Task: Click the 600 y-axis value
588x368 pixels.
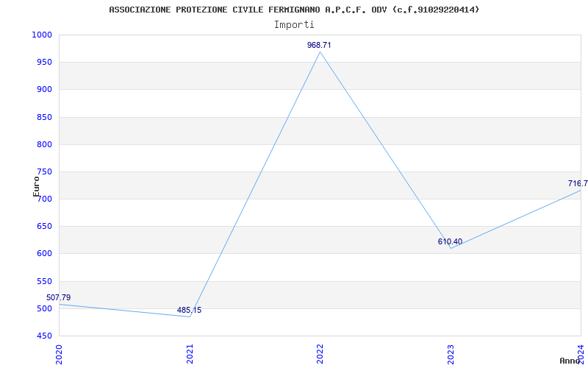Action: tap(44, 254)
